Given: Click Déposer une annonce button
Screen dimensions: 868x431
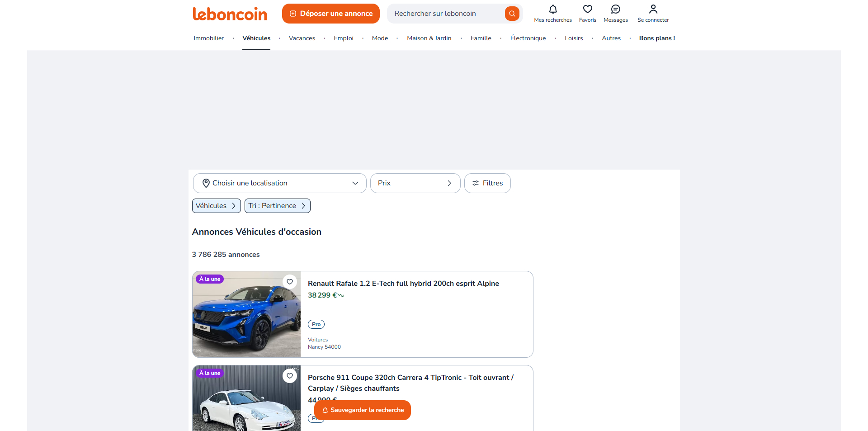Looking at the screenshot, I should 330,14.
